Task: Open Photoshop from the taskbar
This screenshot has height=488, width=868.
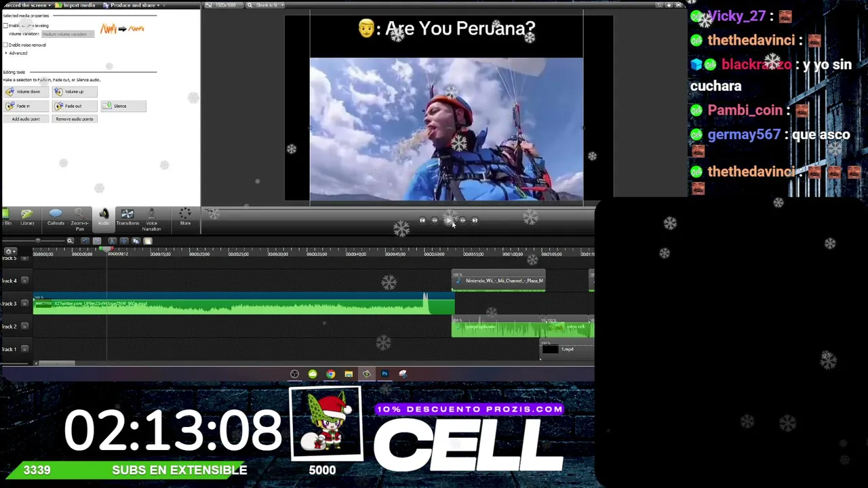Action: tap(384, 374)
